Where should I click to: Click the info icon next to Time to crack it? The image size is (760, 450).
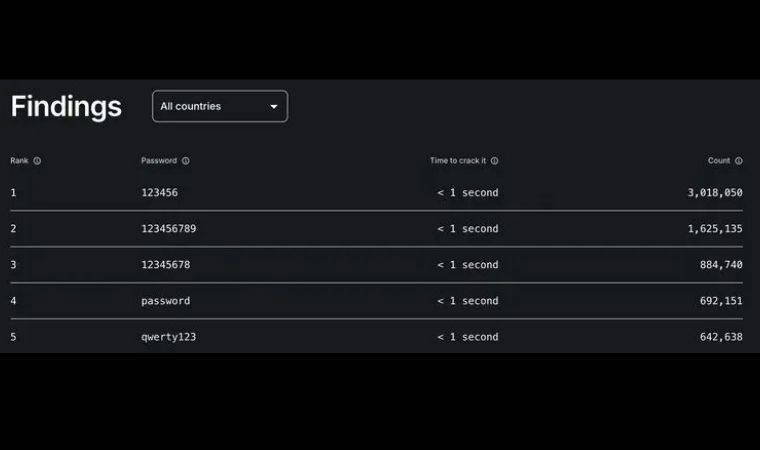pos(494,161)
